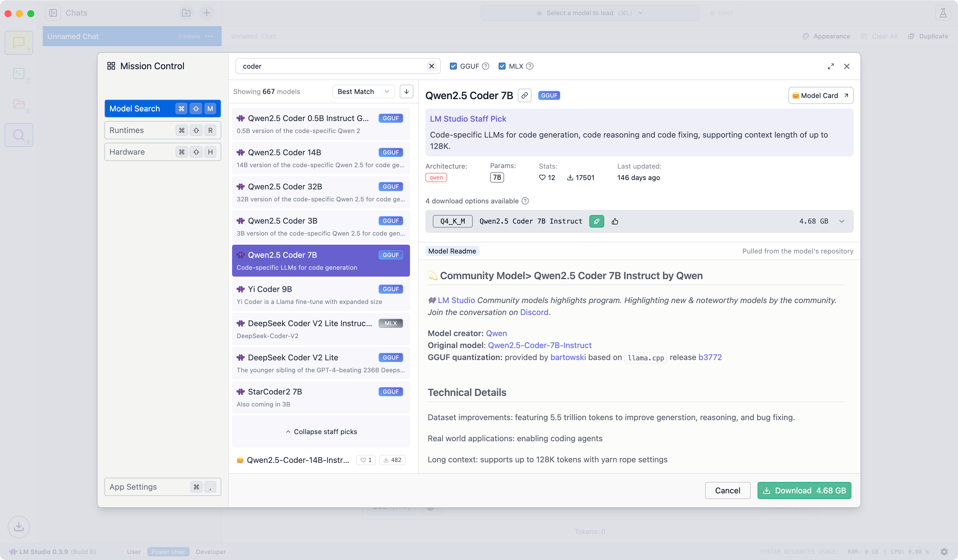Collapse staff picks list
Screen dimensions: 958x560
321,432
